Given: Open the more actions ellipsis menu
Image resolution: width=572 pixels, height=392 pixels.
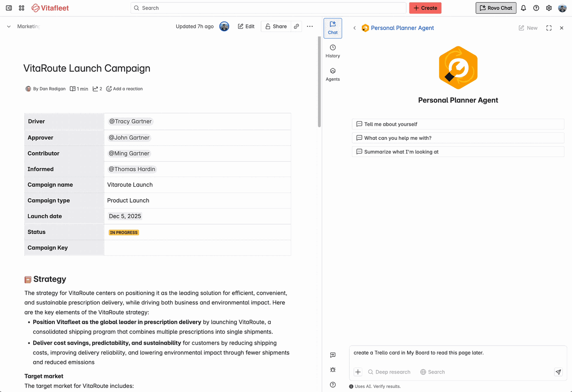Looking at the screenshot, I should click(x=310, y=26).
